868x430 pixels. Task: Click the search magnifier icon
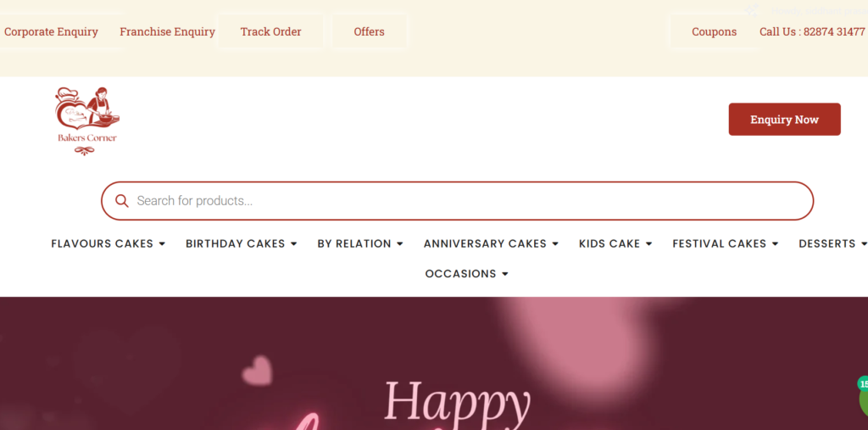(122, 201)
